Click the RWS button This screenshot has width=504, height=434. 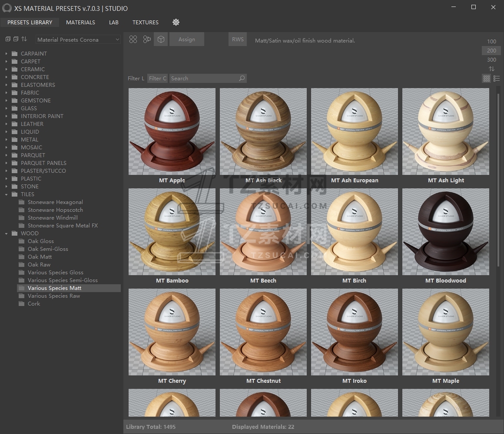pyautogui.click(x=238, y=39)
